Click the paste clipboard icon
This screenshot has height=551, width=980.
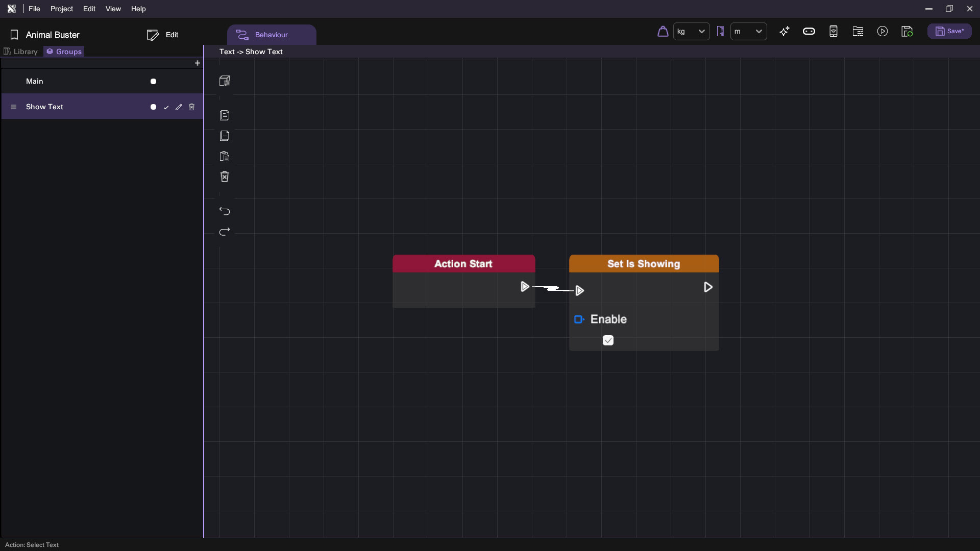(x=225, y=157)
